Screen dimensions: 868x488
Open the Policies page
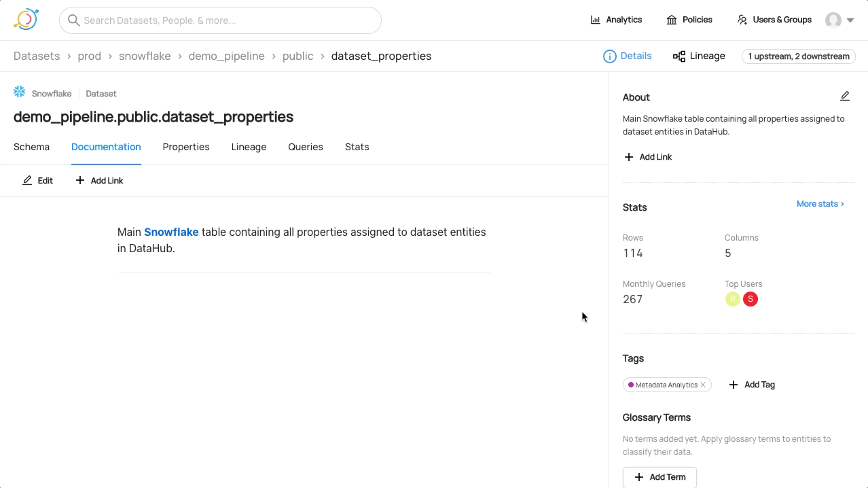(x=689, y=20)
